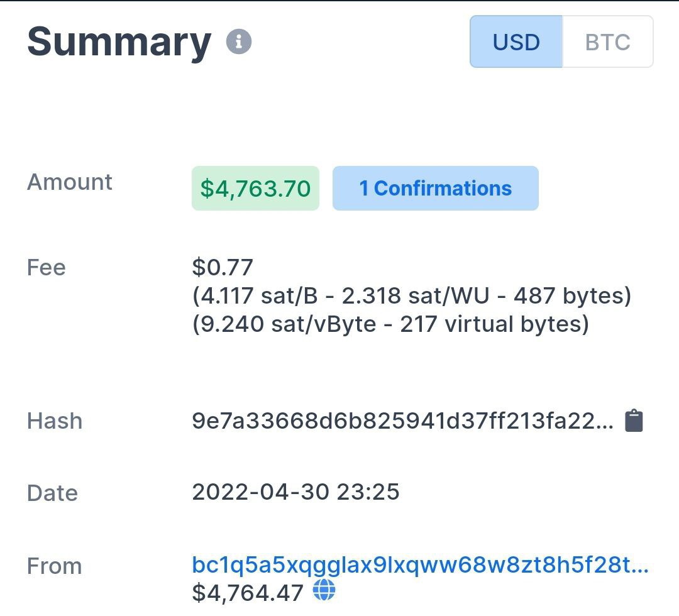This screenshot has width=679, height=616.
Task: Click the Fee row label
Action: coord(47,267)
